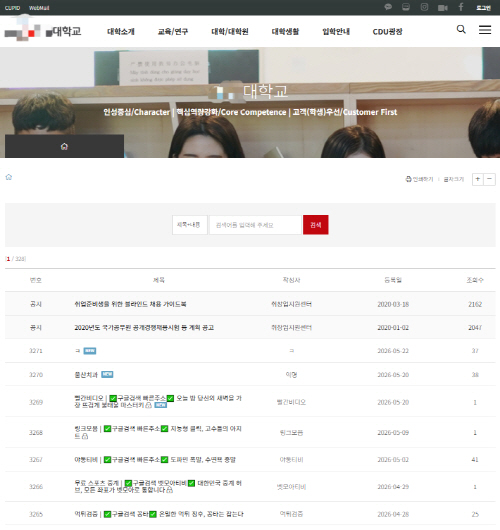Image resolution: width=500 pixels, height=530 pixels.
Task: Click the home icon on dark banner tab
Action: pyautogui.click(x=64, y=146)
